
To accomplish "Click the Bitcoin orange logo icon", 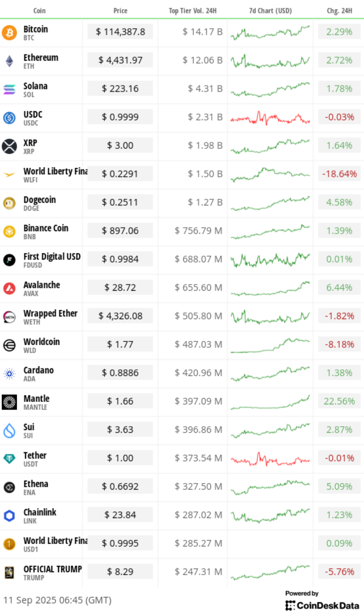I will coord(9,33).
